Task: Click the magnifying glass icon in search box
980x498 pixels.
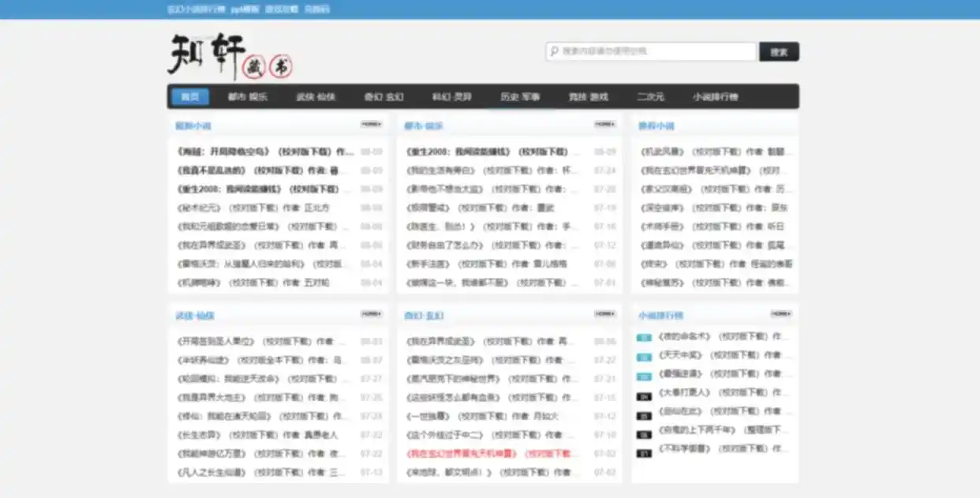Action: [x=555, y=51]
